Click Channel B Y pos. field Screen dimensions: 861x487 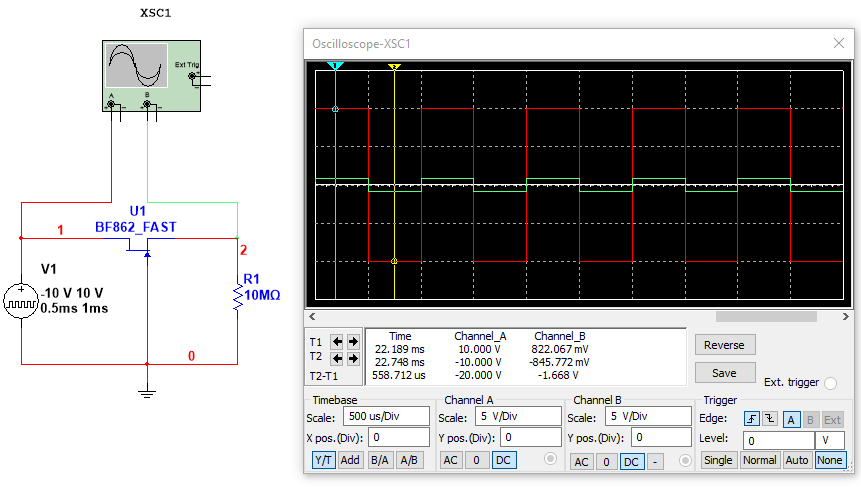pyautogui.click(x=661, y=438)
